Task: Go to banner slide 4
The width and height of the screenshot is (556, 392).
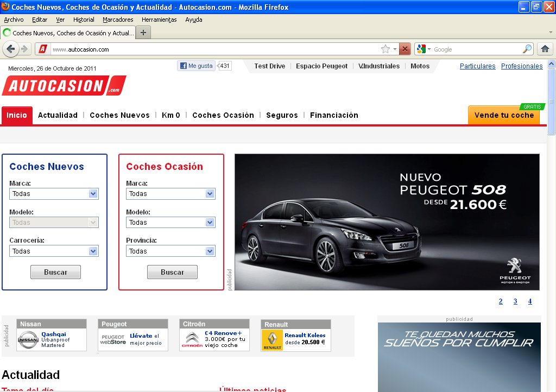Action: (x=530, y=301)
